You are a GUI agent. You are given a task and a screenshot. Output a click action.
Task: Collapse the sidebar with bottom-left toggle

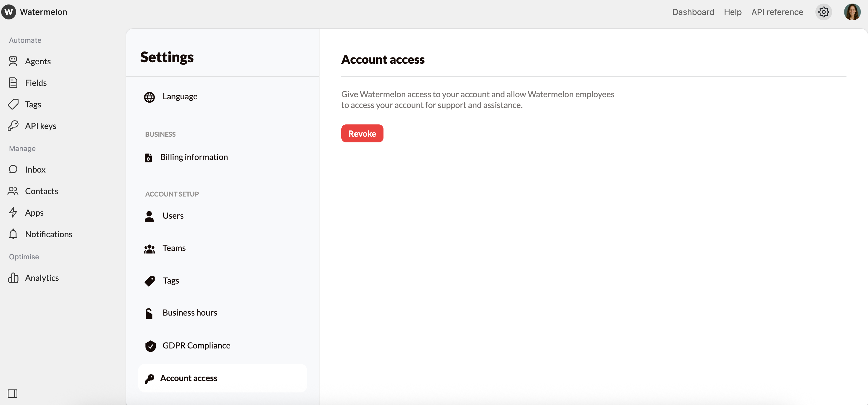[13, 394]
